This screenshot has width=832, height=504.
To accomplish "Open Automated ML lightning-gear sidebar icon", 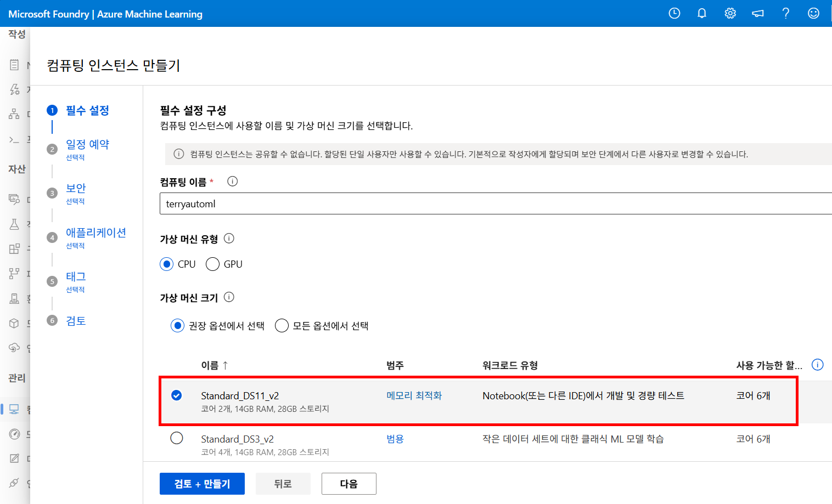I will click(x=14, y=89).
